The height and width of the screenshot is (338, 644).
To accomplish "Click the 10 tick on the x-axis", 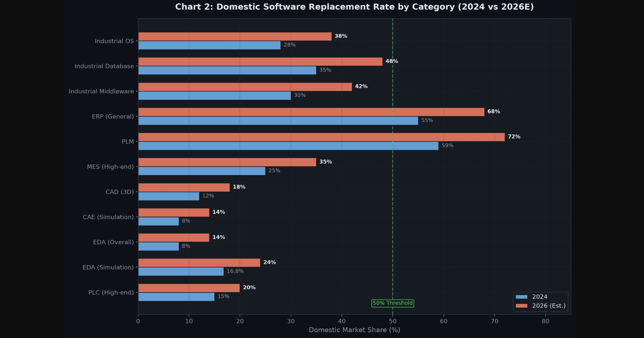I will [189, 321].
